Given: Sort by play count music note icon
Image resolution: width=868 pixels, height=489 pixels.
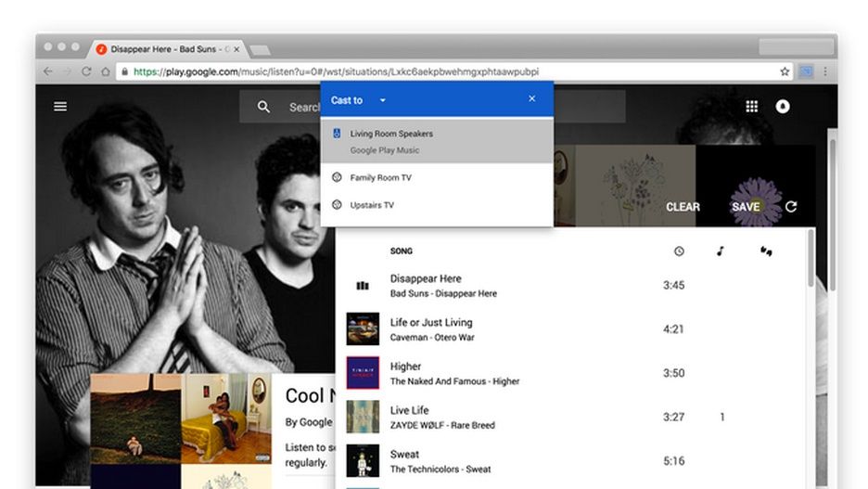Looking at the screenshot, I should click(x=720, y=251).
